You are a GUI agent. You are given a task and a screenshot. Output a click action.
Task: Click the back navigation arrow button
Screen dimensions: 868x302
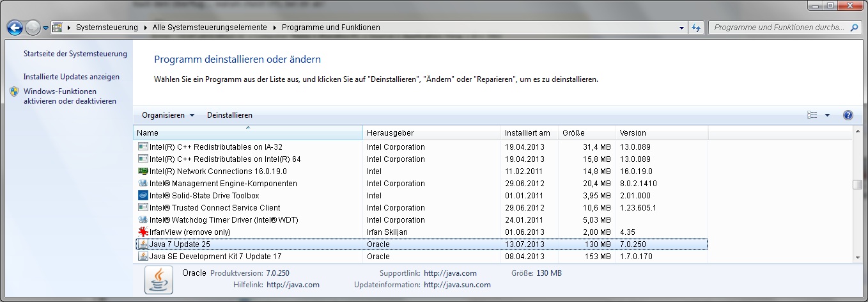click(x=15, y=28)
